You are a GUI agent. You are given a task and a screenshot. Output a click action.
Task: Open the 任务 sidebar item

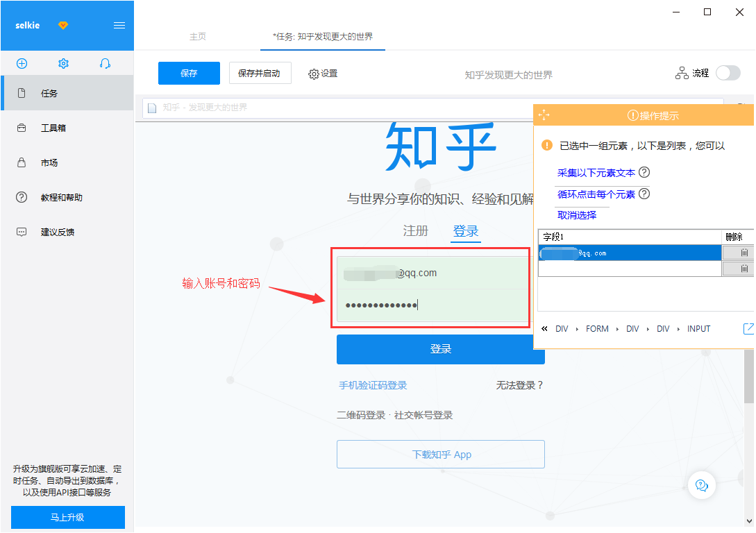(x=67, y=93)
